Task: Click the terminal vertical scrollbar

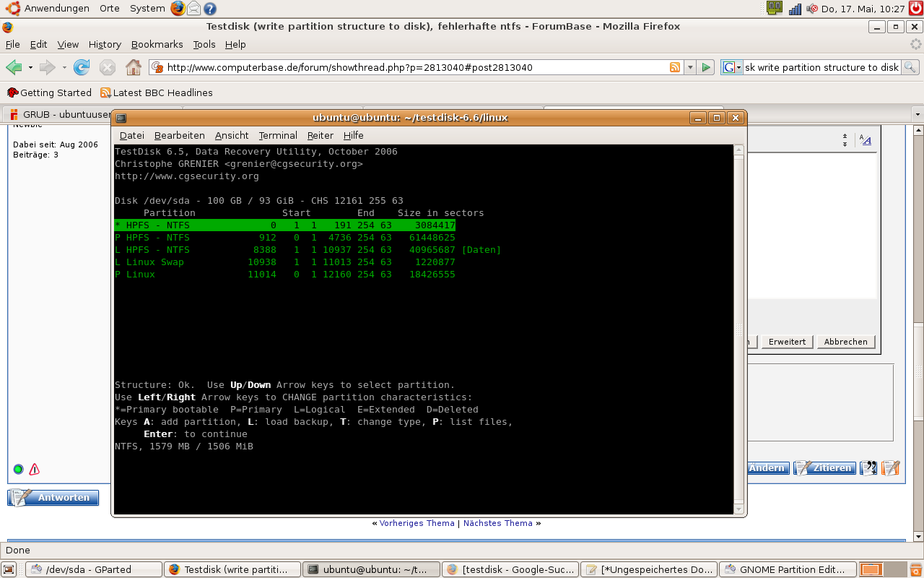Action: [738, 329]
